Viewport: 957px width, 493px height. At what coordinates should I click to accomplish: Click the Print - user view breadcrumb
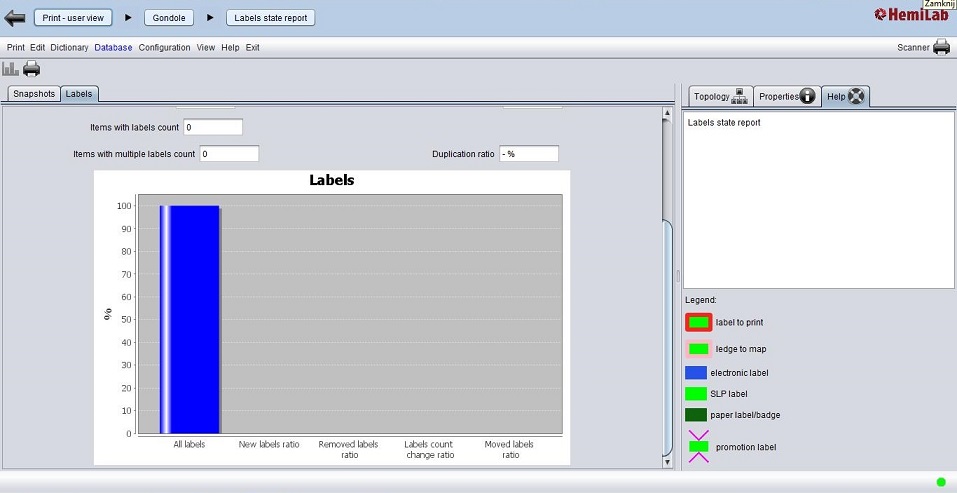point(73,18)
